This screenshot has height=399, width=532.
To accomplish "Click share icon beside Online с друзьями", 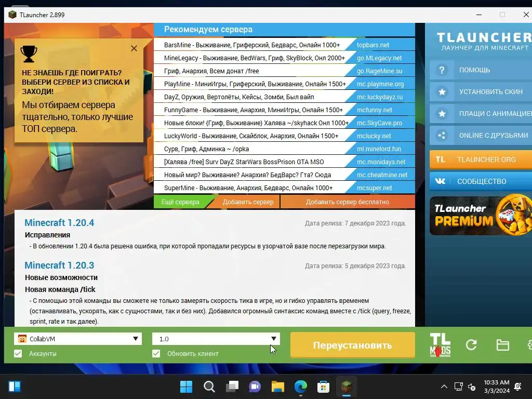I will tap(442, 136).
